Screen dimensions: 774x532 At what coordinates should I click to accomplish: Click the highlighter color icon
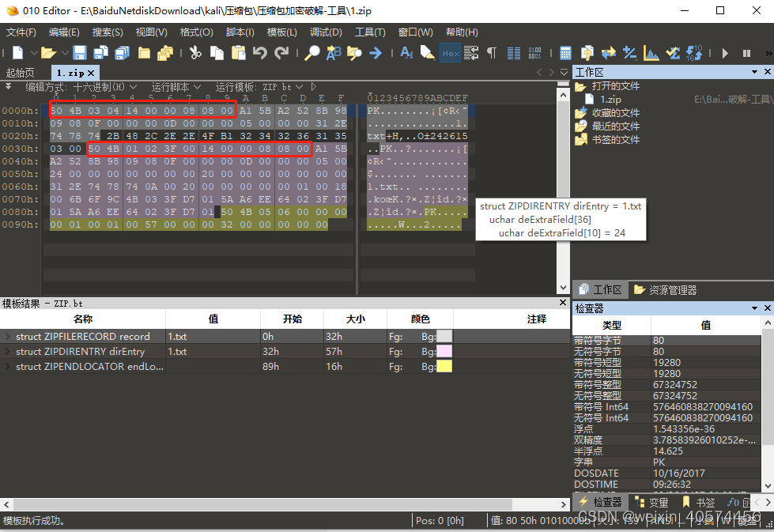(428, 53)
